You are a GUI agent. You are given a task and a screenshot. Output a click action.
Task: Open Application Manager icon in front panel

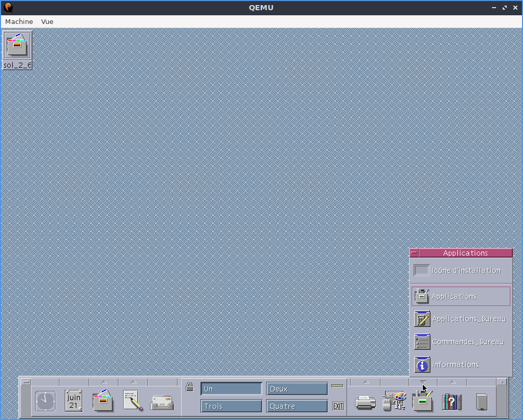click(x=423, y=401)
